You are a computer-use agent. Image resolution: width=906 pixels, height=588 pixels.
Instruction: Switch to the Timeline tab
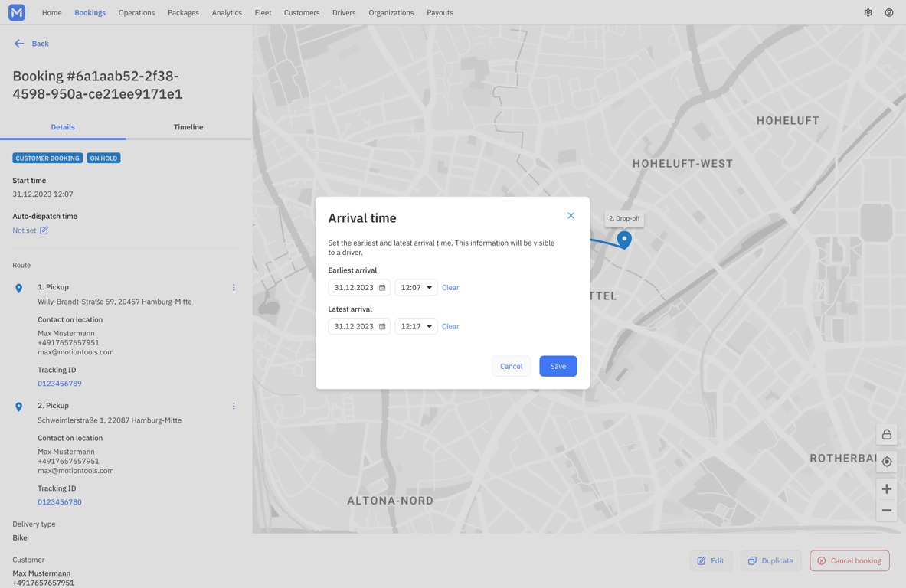point(188,127)
